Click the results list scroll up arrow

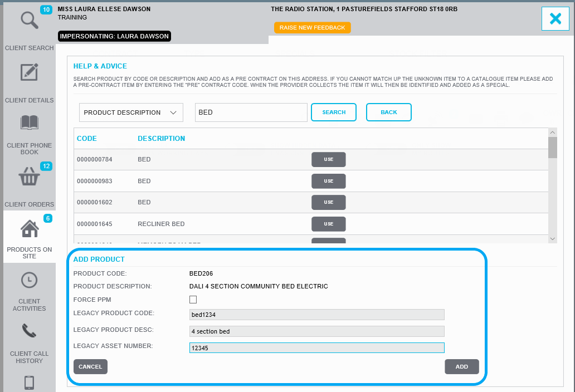coord(553,133)
